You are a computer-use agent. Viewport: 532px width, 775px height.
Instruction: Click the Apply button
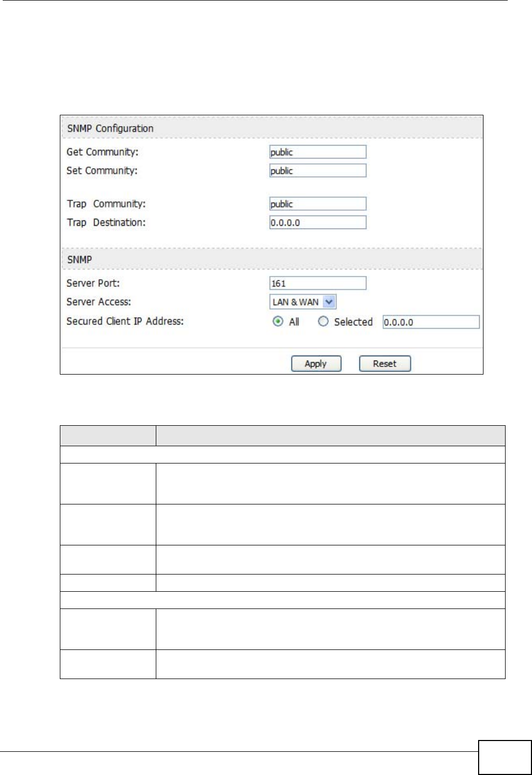click(316, 364)
